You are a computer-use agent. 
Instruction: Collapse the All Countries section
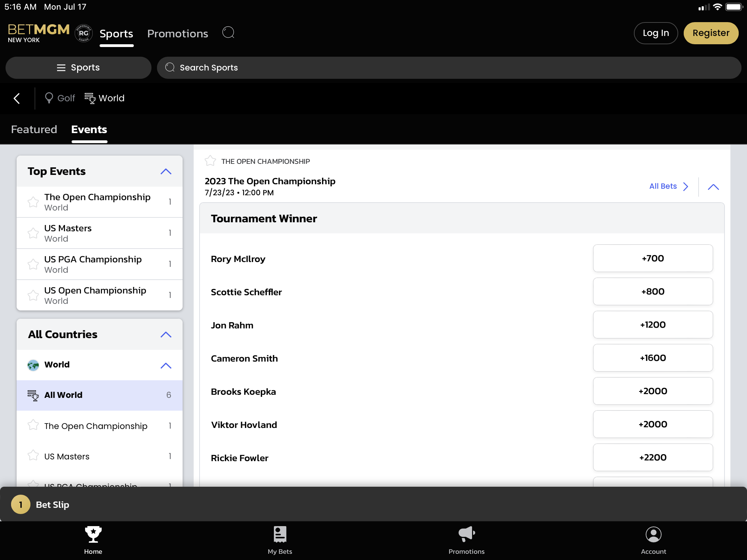(166, 335)
